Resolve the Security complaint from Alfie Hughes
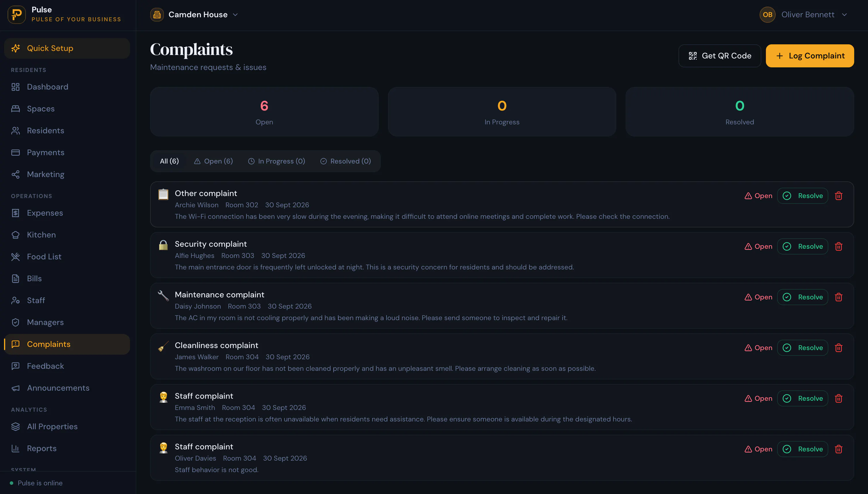 point(802,246)
